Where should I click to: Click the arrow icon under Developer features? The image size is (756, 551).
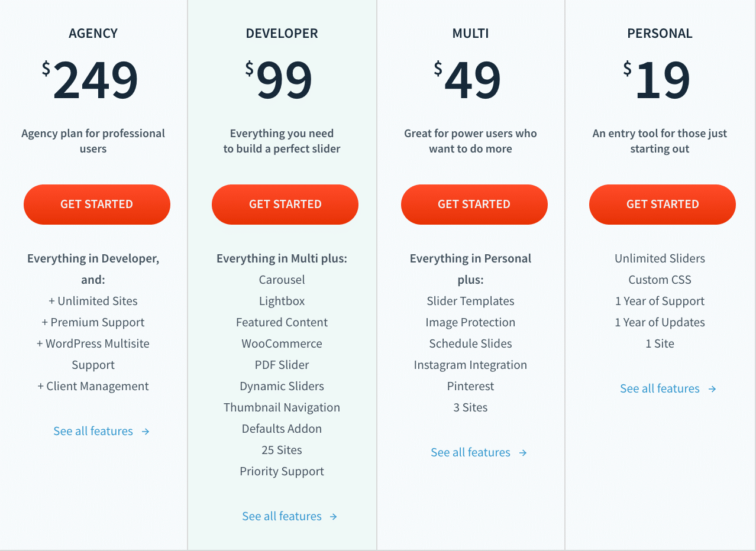tap(334, 517)
